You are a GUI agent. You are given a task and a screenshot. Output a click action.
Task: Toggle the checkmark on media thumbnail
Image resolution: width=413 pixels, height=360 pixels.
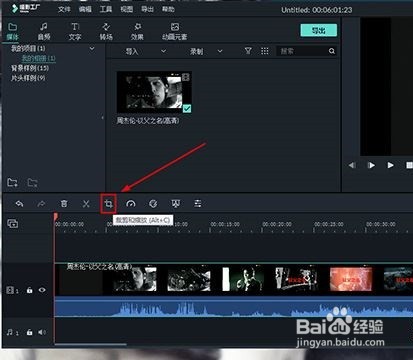[187, 108]
